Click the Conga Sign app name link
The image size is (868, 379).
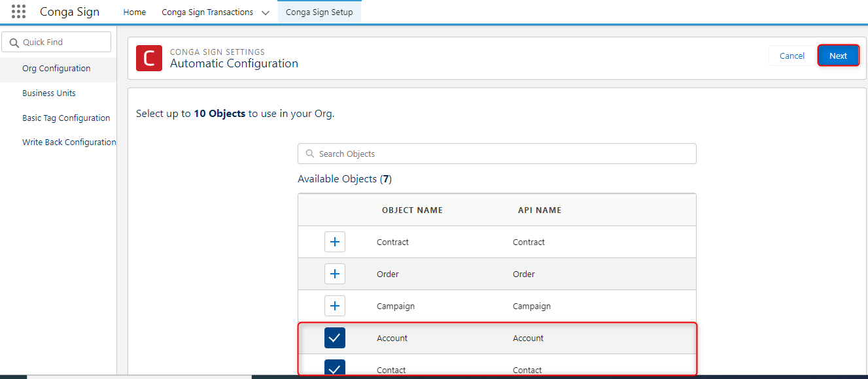pos(69,11)
